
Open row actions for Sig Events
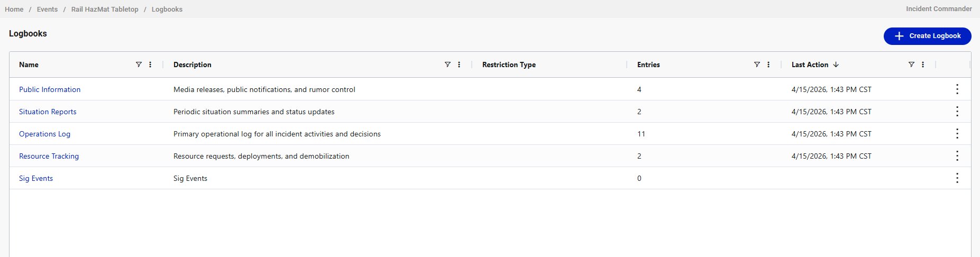click(x=957, y=178)
